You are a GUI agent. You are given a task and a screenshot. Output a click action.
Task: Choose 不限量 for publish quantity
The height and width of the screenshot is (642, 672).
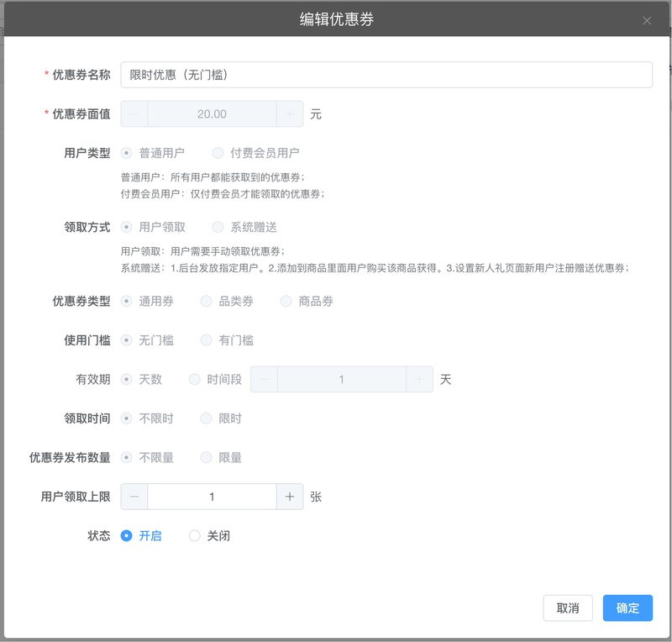point(147,458)
